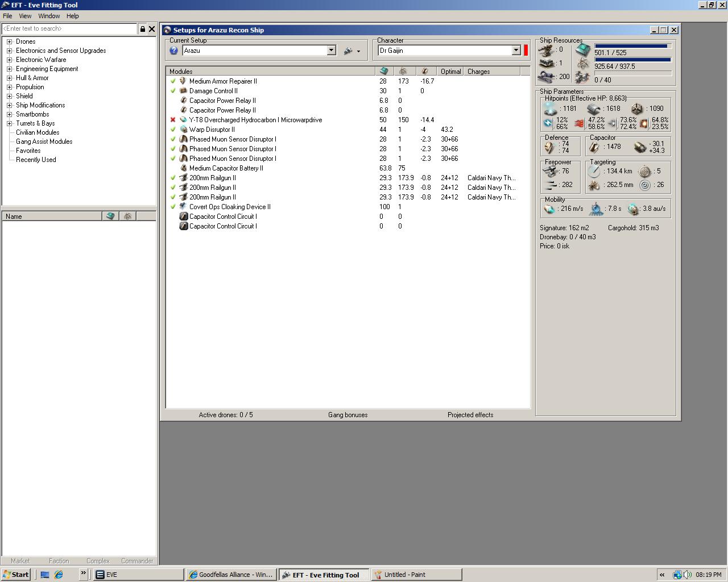Sort modules by the Optimal column header
The image size is (728, 582).
[451, 71]
